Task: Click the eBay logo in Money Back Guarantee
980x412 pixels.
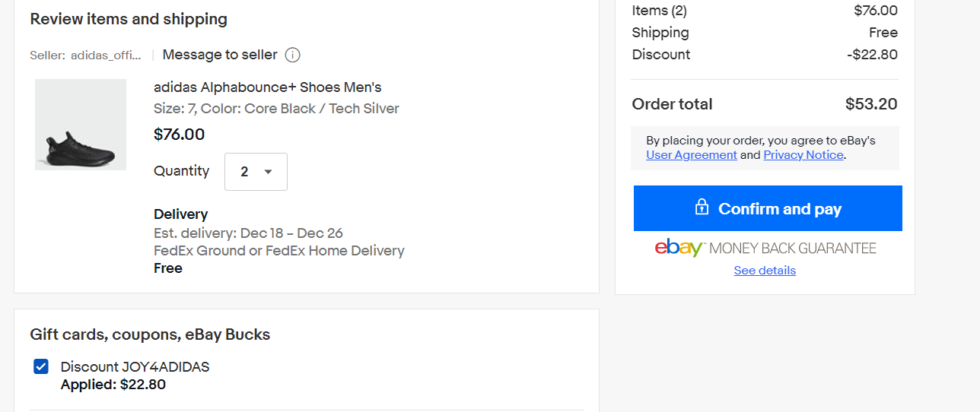Action: pos(679,249)
